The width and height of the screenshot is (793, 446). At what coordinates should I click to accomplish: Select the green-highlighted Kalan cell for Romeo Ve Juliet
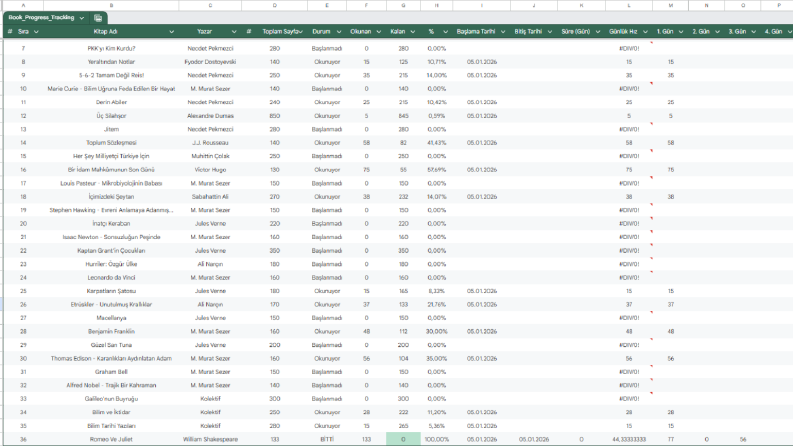(403, 439)
